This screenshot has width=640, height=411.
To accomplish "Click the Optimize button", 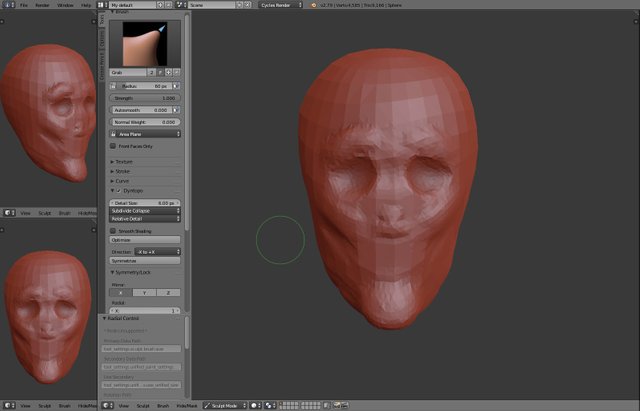I will pos(144,240).
